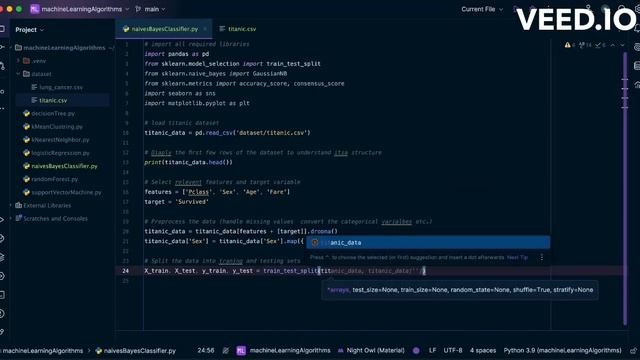Viewport: 640px width, 360px height.
Task: Go to previous highlighted error arrow
Action: 613,45
